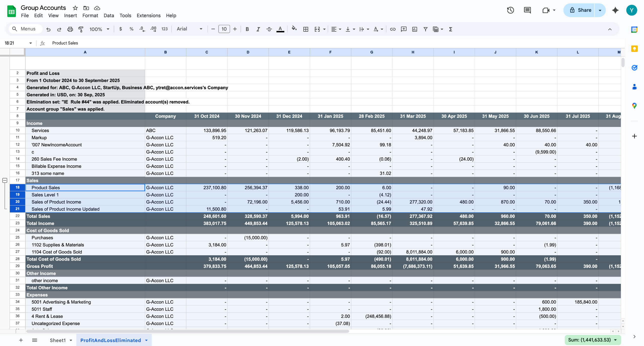Toggle bold formatting
Viewport: 644px width, 346px height.
coord(247,29)
